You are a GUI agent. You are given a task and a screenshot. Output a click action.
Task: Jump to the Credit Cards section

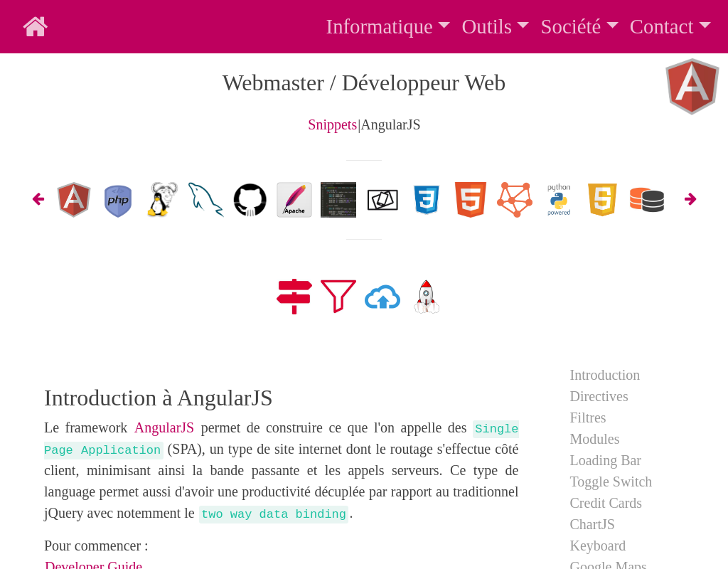606,504
